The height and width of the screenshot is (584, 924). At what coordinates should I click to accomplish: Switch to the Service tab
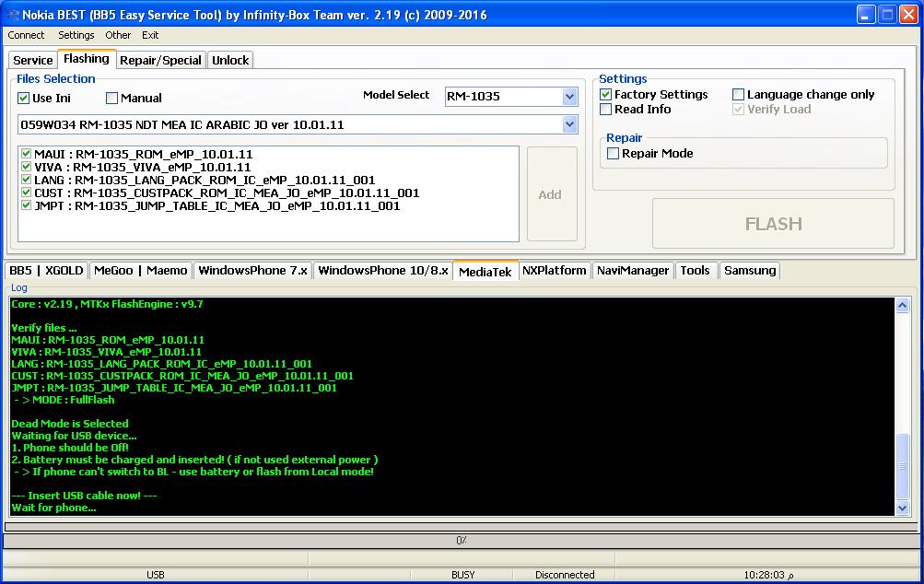pyautogui.click(x=33, y=60)
